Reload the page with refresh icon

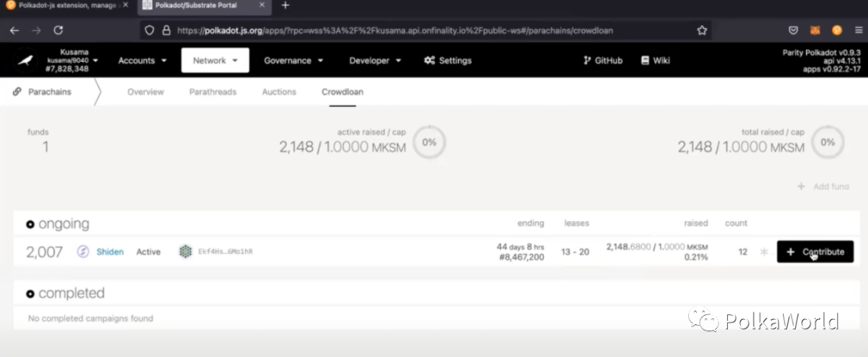click(58, 31)
